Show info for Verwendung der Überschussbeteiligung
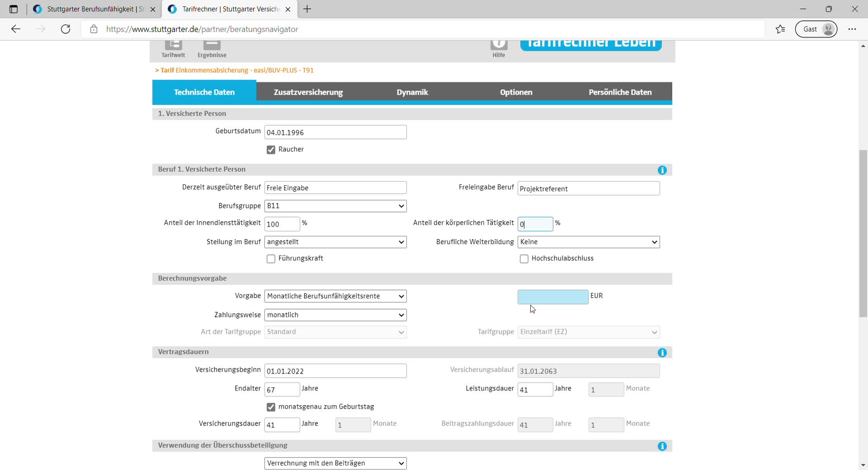The width and height of the screenshot is (868, 470). [662, 446]
